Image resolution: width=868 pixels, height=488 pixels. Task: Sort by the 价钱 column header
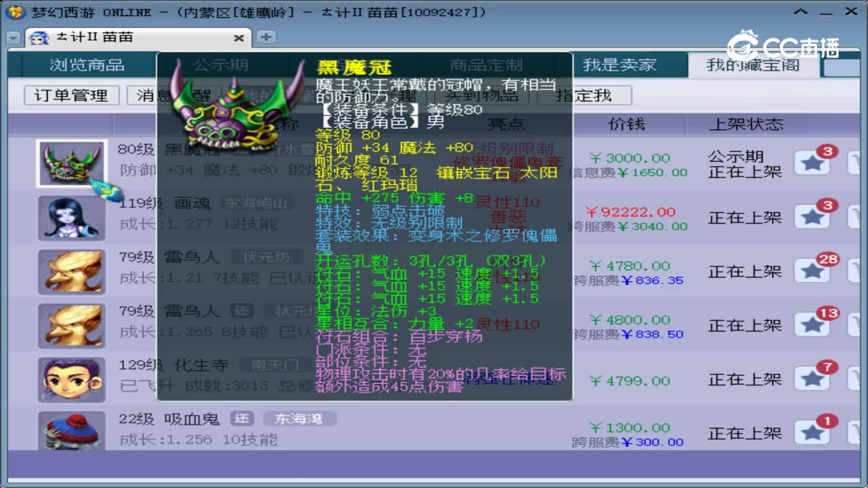626,125
